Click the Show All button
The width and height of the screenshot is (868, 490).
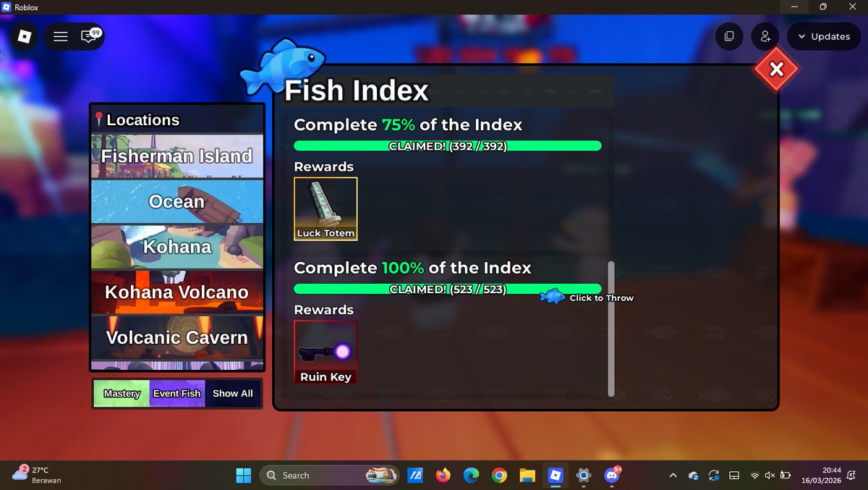(233, 394)
